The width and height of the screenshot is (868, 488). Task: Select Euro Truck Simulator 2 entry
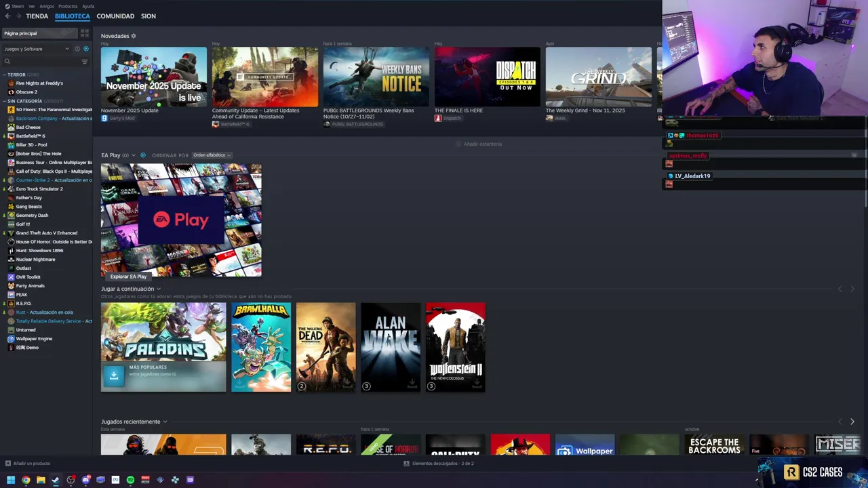click(39, 189)
